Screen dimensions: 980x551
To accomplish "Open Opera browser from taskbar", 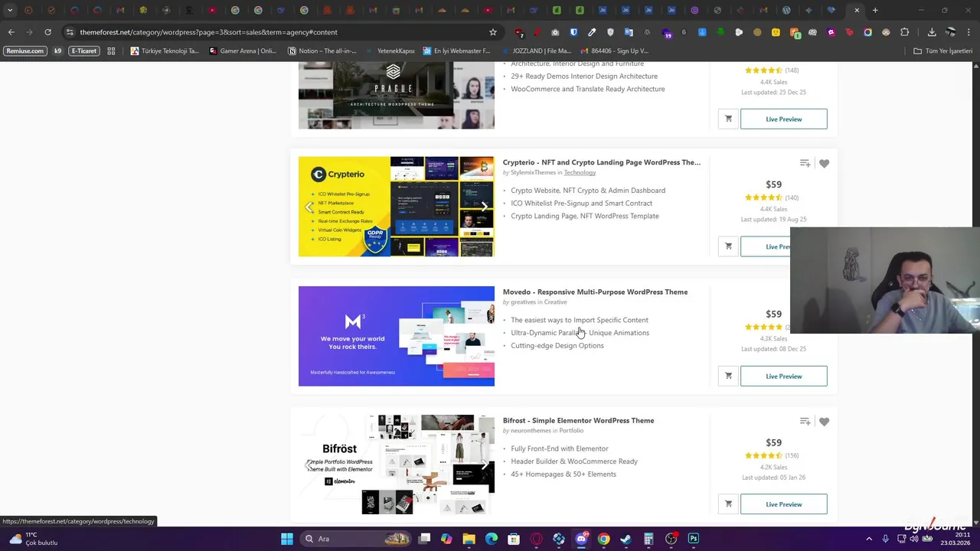I will [x=536, y=539].
